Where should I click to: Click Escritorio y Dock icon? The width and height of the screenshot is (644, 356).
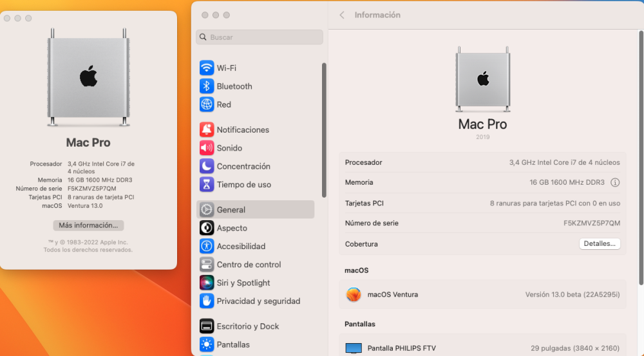(207, 326)
